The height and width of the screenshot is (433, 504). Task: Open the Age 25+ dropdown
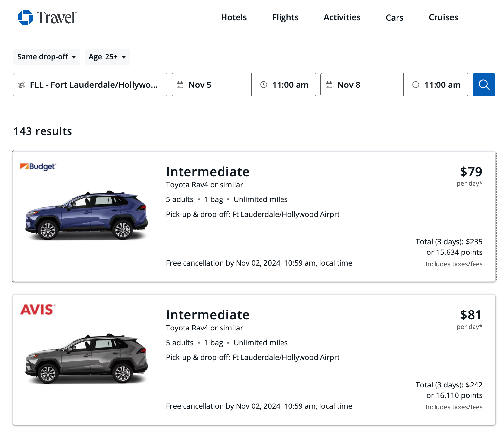[107, 57]
